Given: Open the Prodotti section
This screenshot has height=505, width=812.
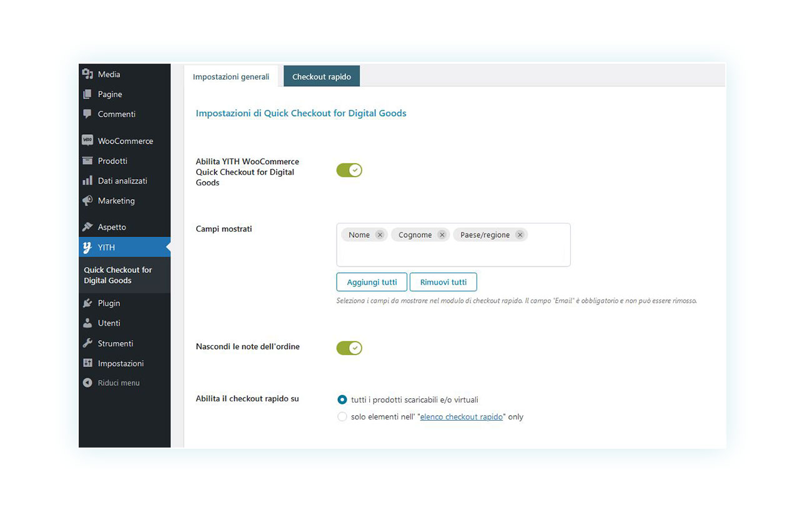Looking at the screenshot, I should click(112, 160).
